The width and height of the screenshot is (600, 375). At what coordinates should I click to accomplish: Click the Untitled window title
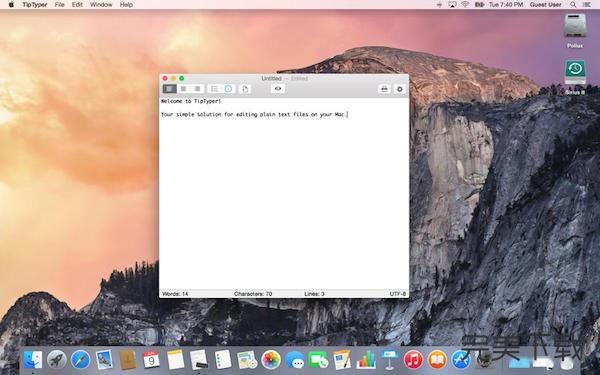pyautogui.click(x=271, y=78)
